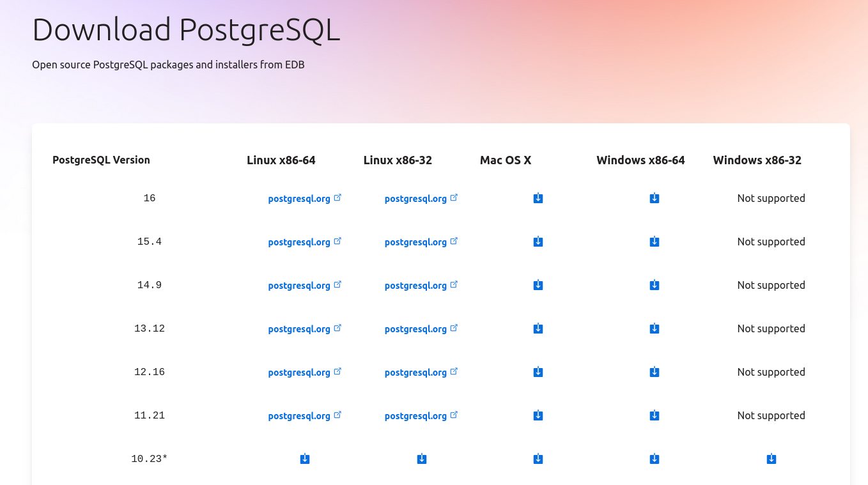Open postgresql.org link for 14.9 Linux x86-64

coord(305,286)
